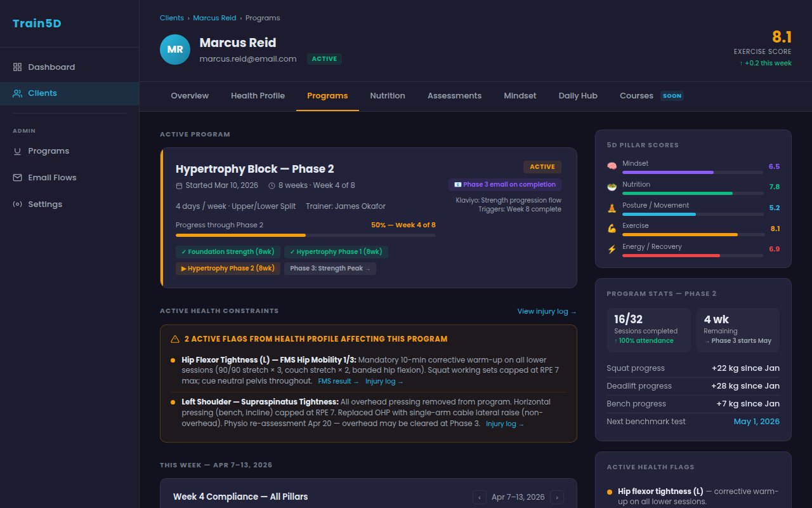The width and height of the screenshot is (812, 508).
Task: Click the calendar icon beside Started Mar 10
Action: click(x=179, y=185)
